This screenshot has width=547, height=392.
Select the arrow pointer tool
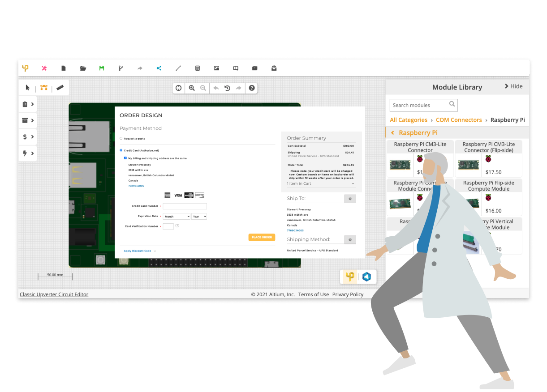pos(28,88)
